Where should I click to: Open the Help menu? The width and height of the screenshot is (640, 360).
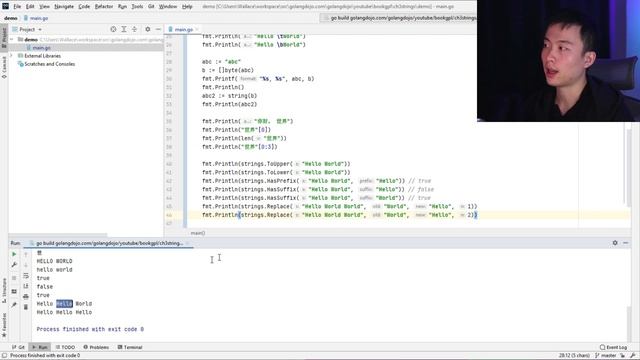click(x=187, y=7)
